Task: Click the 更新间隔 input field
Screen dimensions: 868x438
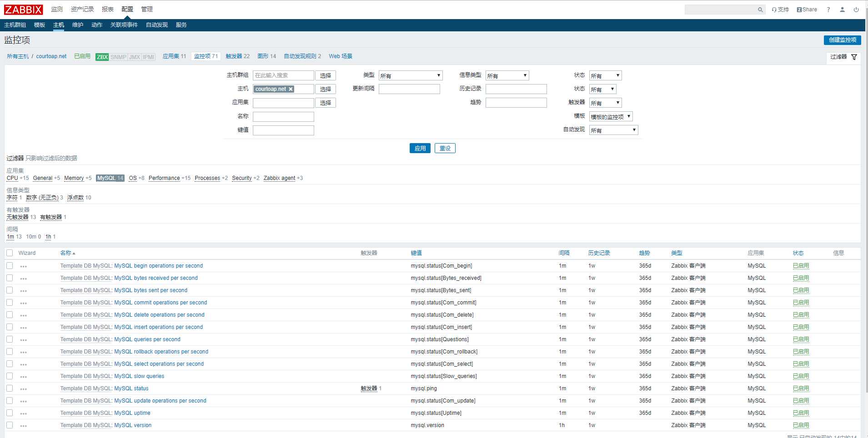Action: [x=409, y=89]
